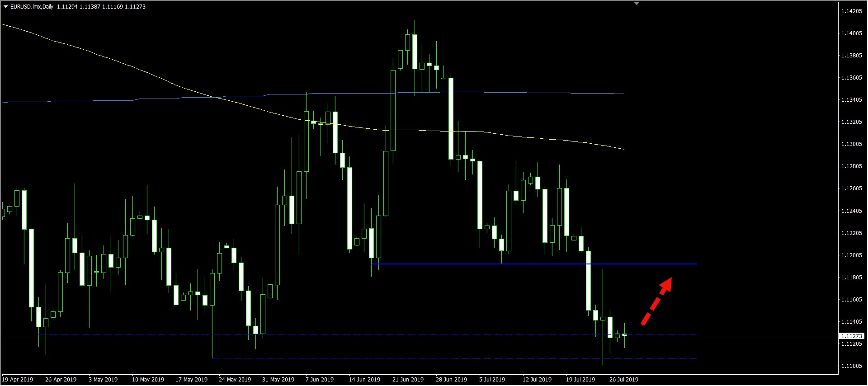Select the solid blue horizontal support line
Image resolution: width=868 pixels, height=386 pixels.
point(533,264)
